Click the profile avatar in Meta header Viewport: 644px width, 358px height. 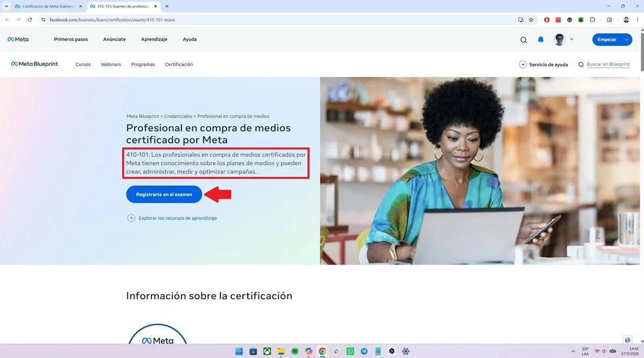coord(560,40)
